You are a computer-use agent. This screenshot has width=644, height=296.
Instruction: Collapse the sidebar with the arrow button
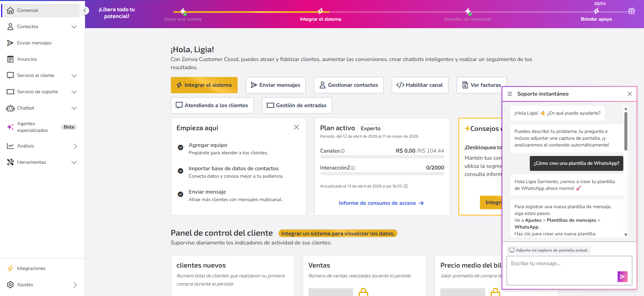[x=85, y=11]
